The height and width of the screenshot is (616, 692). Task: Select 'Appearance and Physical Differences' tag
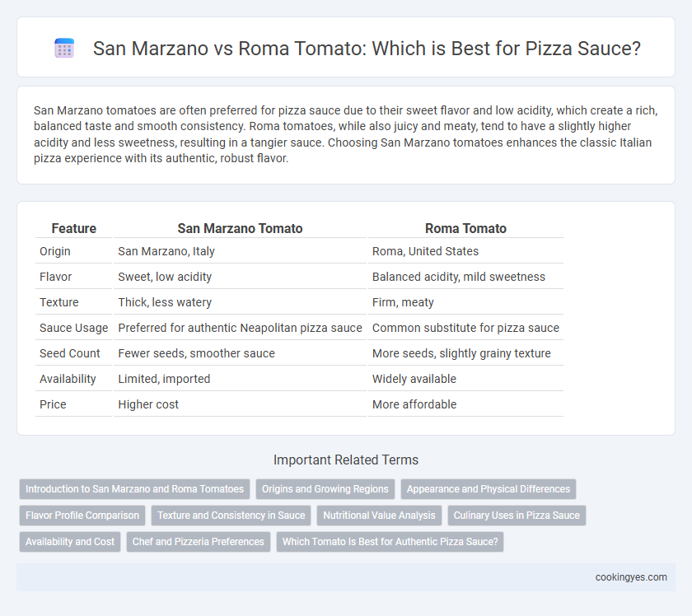(x=488, y=489)
